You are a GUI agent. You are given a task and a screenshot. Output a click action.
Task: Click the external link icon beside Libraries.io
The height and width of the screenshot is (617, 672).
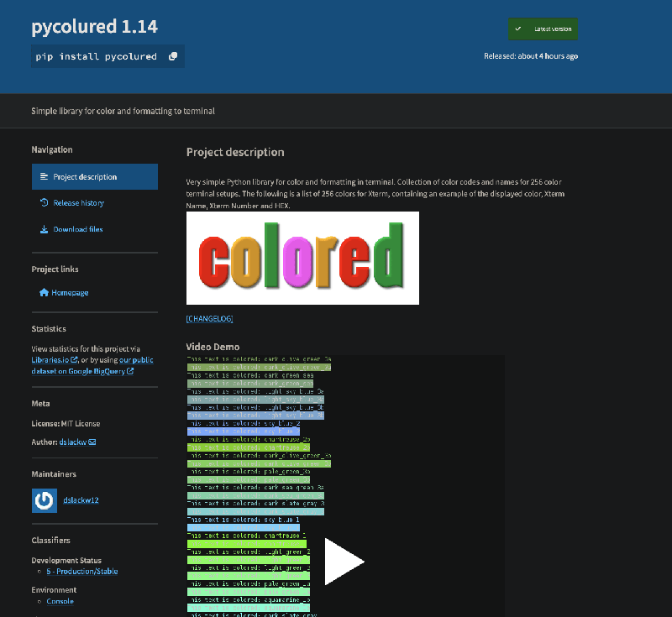(x=74, y=359)
